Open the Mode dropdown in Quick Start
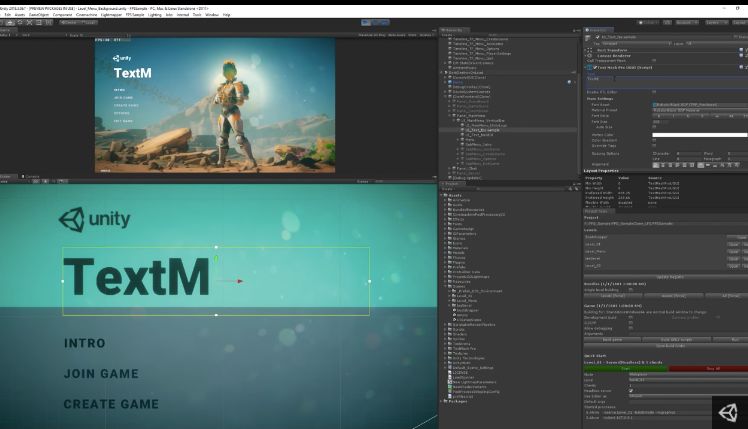 pos(688,375)
